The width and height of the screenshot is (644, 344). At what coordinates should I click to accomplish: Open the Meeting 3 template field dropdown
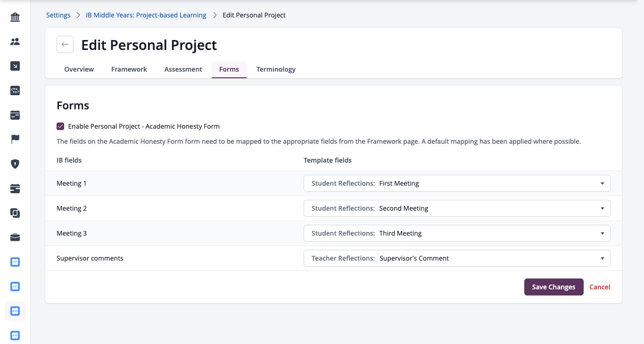point(457,233)
